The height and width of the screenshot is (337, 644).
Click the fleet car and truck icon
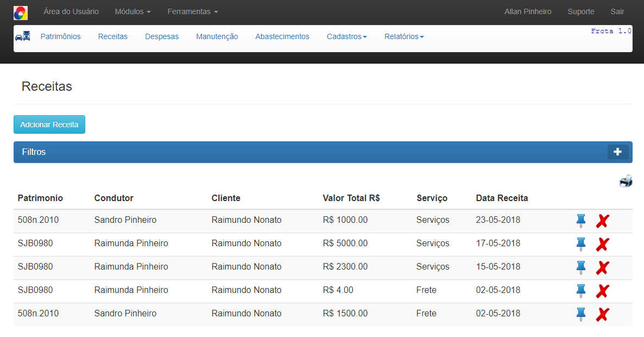tap(23, 36)
